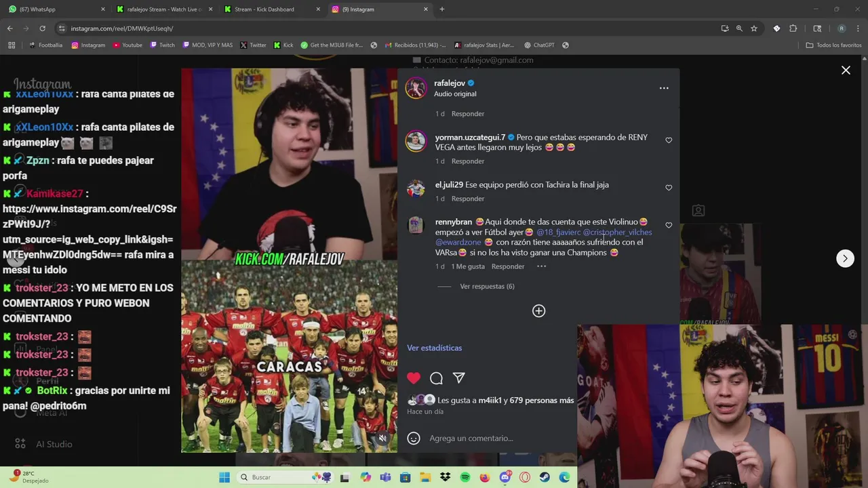Open Firefox from the taskbar
Screen dimensions: 868x488
coord(484,477)
